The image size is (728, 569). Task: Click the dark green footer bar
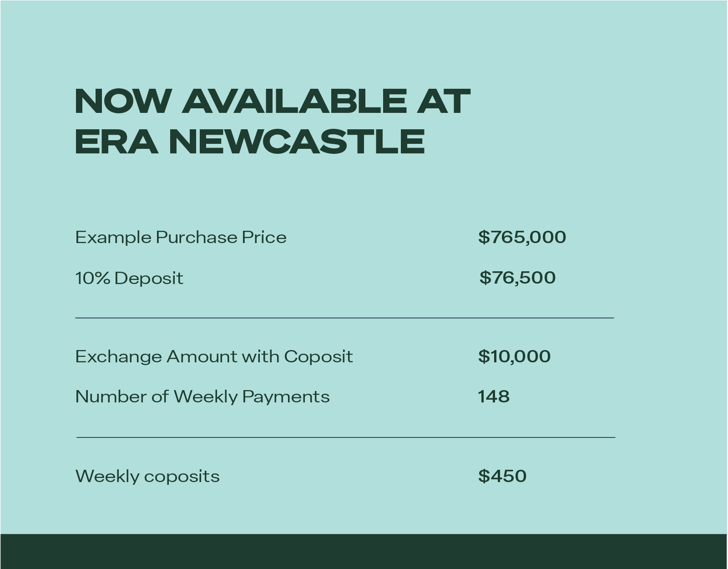coord(364,551)
